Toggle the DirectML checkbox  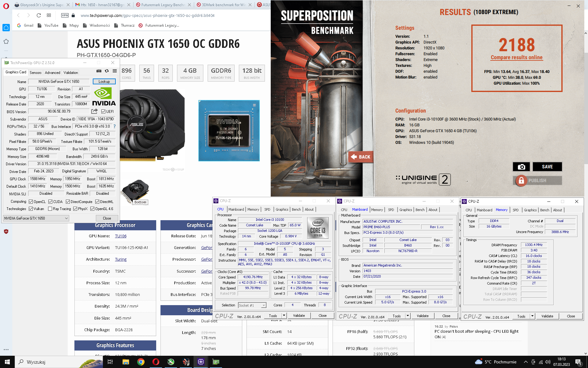[97, 202]
